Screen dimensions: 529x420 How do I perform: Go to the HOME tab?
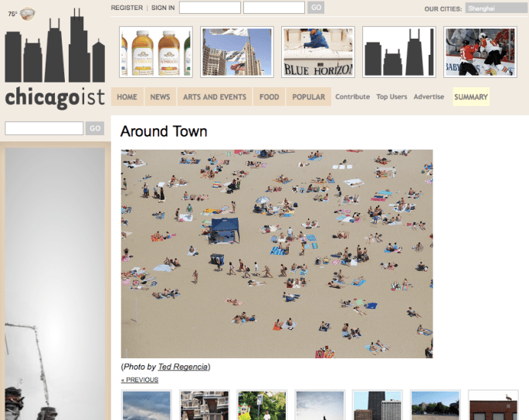pyautogui.click(x=127, y=97)
